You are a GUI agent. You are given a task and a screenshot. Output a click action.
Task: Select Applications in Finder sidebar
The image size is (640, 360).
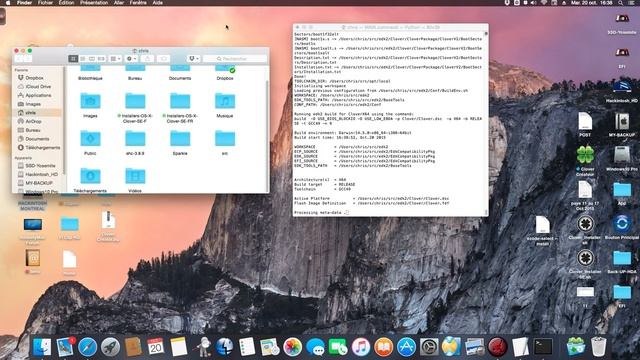(x=38, y=95)
